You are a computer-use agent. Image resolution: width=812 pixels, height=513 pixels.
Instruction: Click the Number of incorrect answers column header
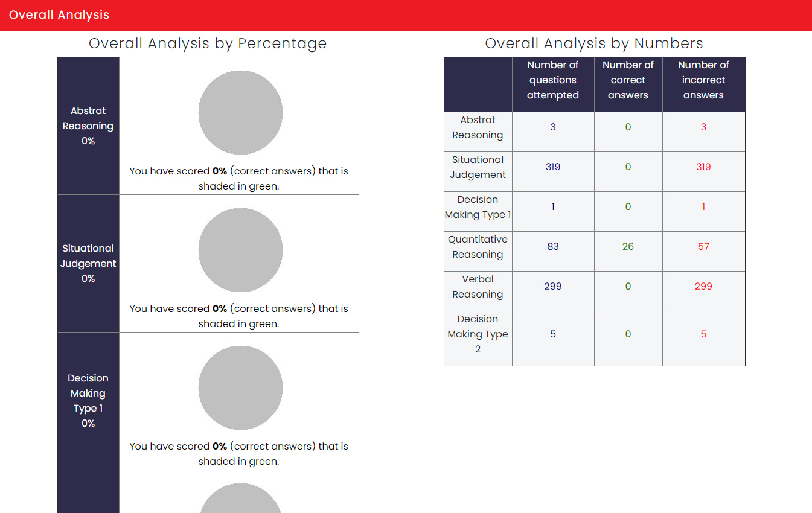tap(703, 80)
